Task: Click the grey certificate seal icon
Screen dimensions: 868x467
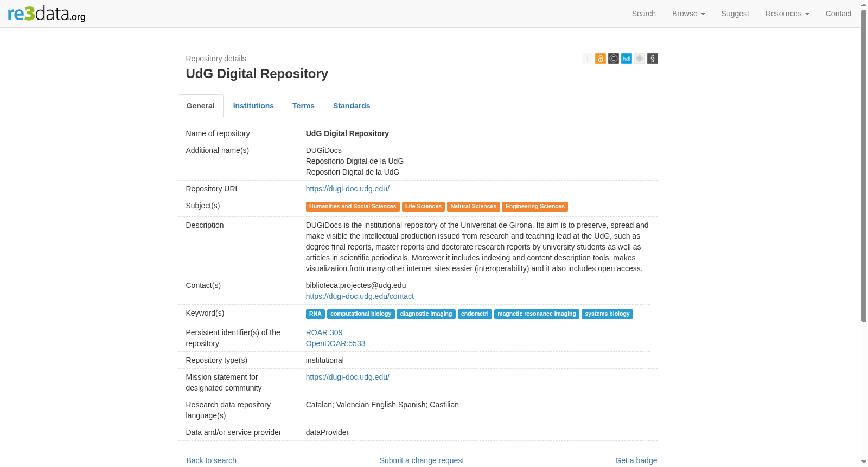Action: tap(639, 59)
